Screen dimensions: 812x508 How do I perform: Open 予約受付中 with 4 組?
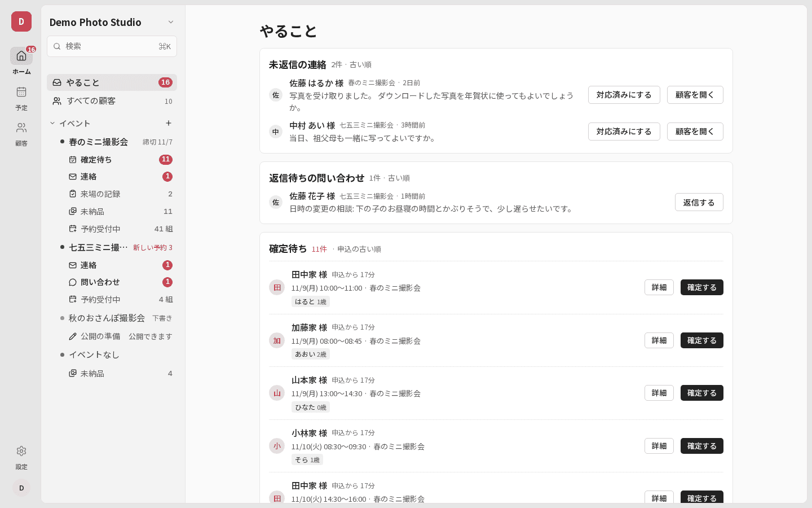[121, 299]
